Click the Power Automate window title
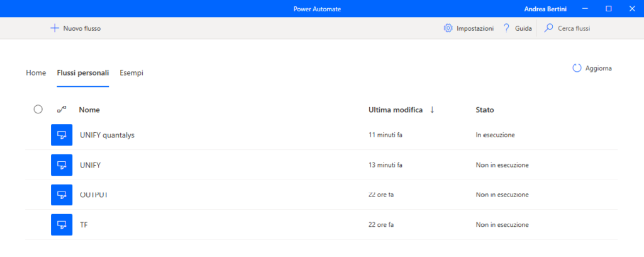Image resolution: width=644 pixels, height=257 pixels. click(x=317, y=9)
